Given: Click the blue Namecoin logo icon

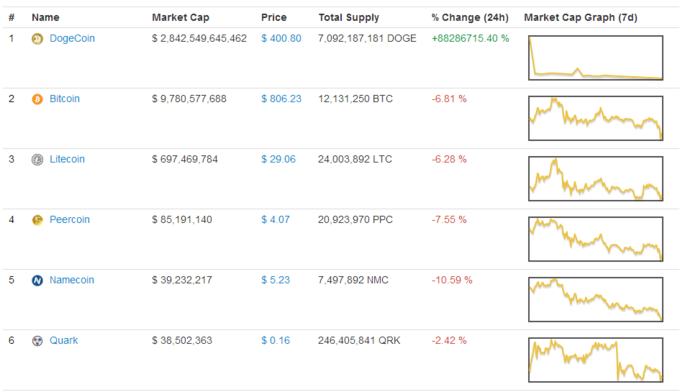Looking at the screenshot, I should pyautogui.click(x=37, y=281).
